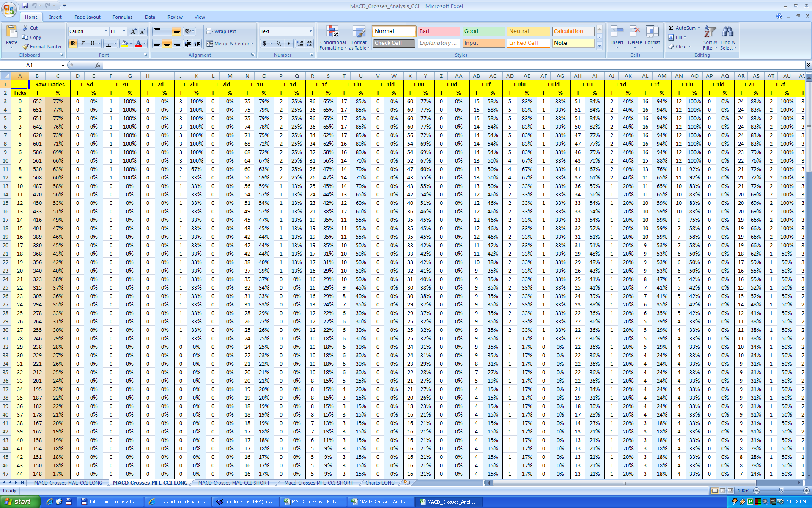The image size is (812, 508).
Task: Open the Charts LONG worksheet tab
Action: click(x=379, y=483)
